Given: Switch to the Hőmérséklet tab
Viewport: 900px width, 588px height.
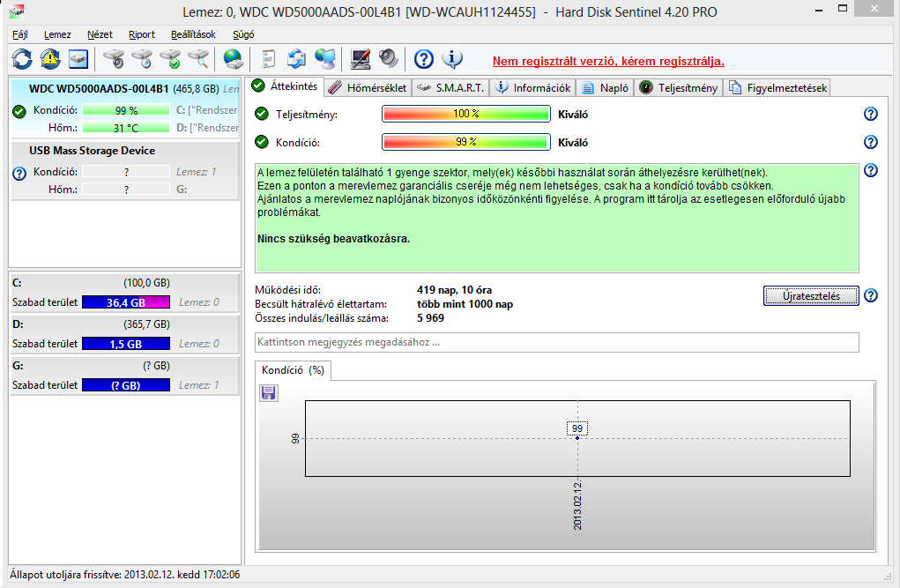Looking at the screenshot, I should (x=368, y=88).
